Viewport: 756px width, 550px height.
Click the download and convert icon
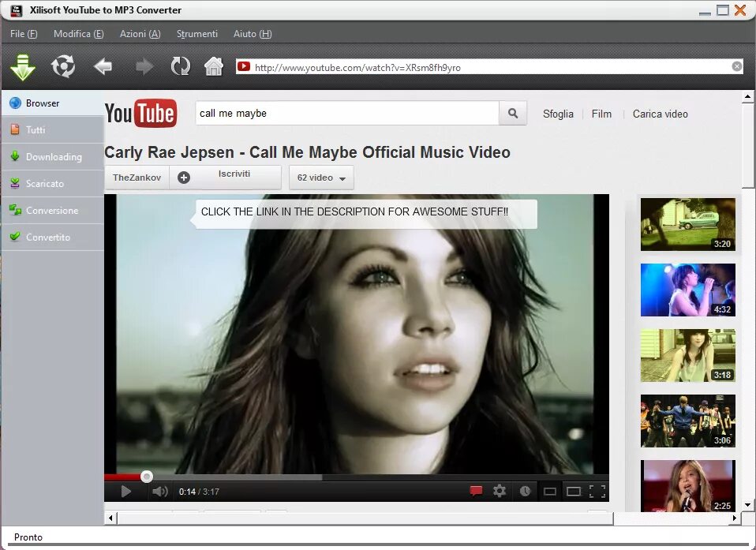coord(63,66)
